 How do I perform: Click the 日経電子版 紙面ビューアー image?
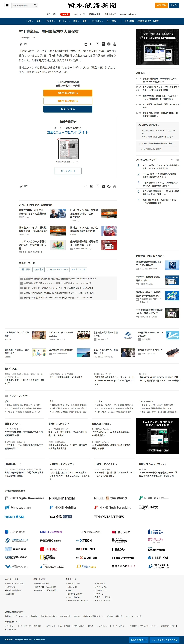pyautogui.click(x=68, y=148)
